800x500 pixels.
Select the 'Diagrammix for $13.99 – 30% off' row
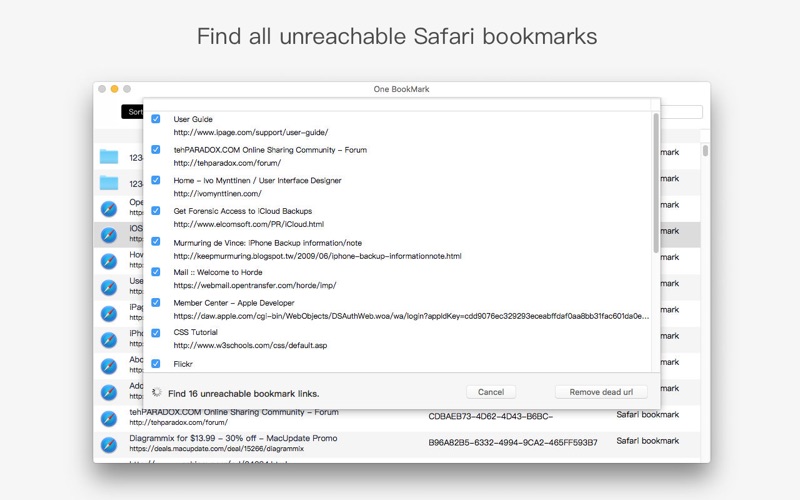coord(396,445)
